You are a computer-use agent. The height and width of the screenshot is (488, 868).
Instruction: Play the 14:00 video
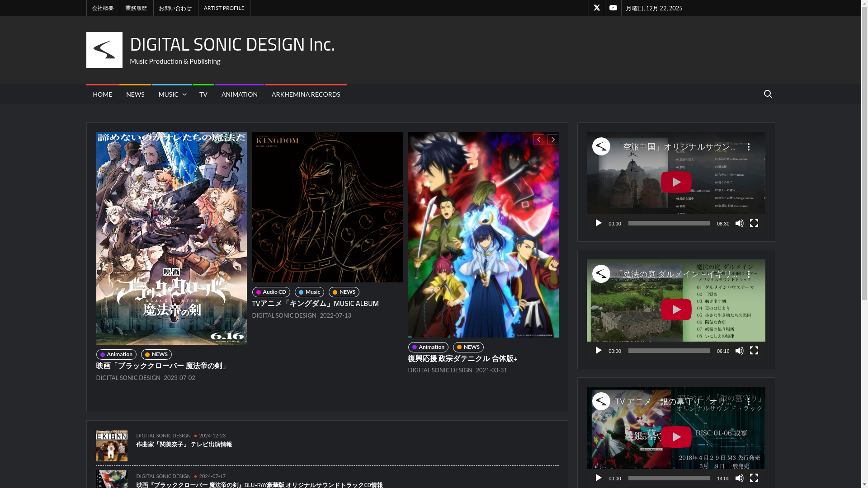pyautogui.click(x=598, y=478)
